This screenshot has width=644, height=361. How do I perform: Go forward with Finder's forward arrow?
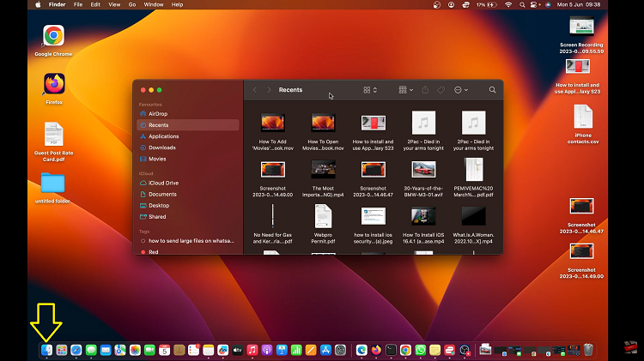click(x=269, y=90)
